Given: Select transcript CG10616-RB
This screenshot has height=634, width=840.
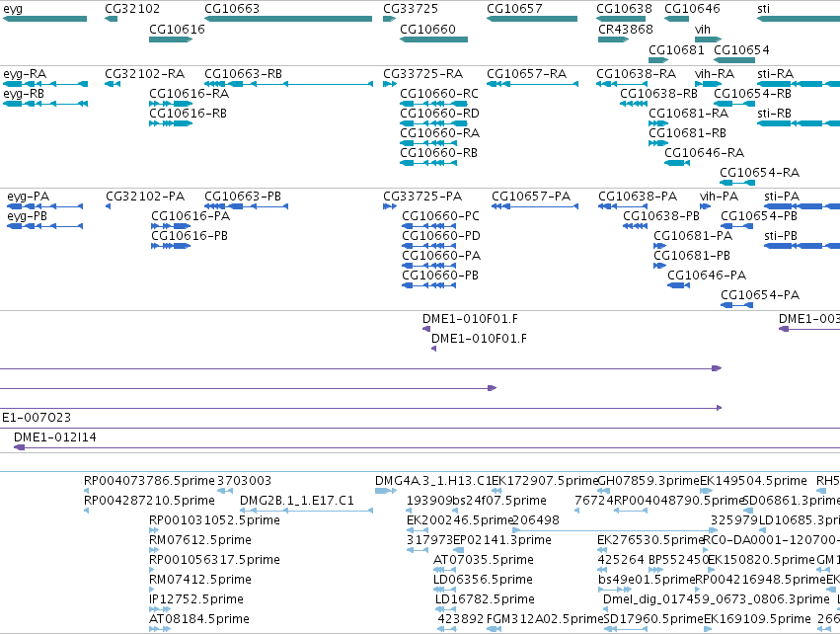Looking at the screenshot, I should pos(171,123).
